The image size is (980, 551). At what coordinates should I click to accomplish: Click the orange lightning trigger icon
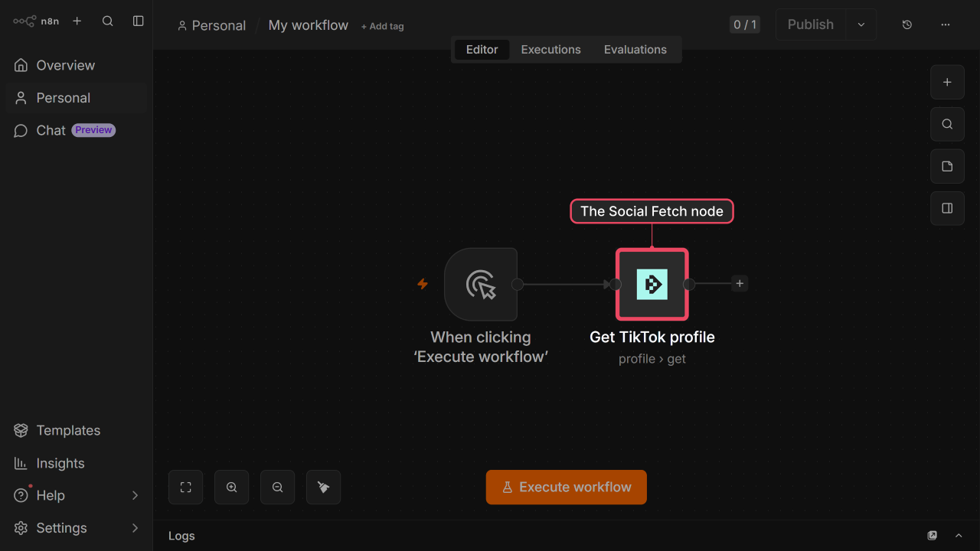point(422,284)
